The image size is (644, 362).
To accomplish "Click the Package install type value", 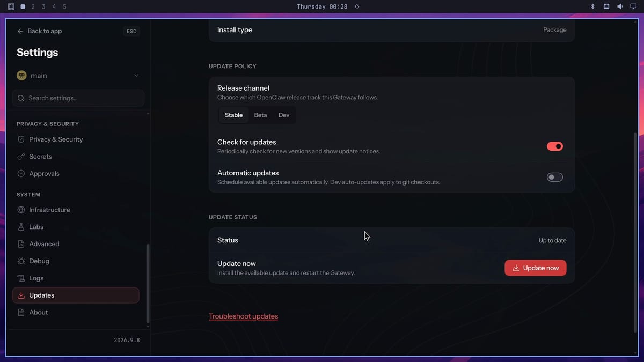I will (x=555, y=30).
